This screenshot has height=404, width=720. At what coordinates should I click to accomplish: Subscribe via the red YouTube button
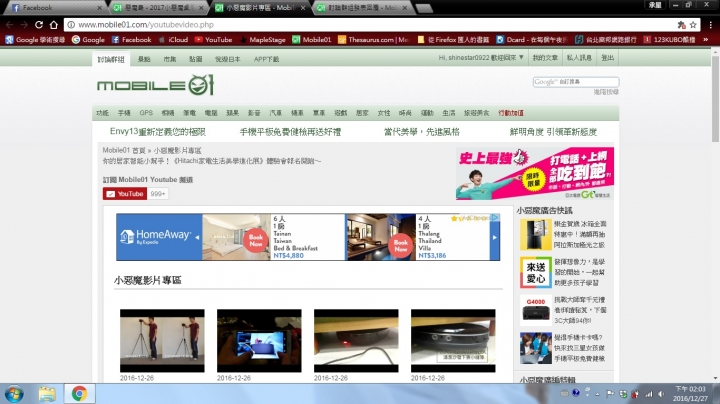click(125, 194)
